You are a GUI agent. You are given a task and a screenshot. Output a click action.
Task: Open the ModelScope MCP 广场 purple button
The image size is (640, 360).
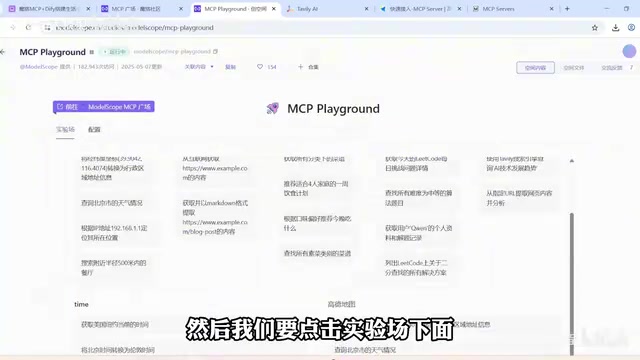[104, 107]
